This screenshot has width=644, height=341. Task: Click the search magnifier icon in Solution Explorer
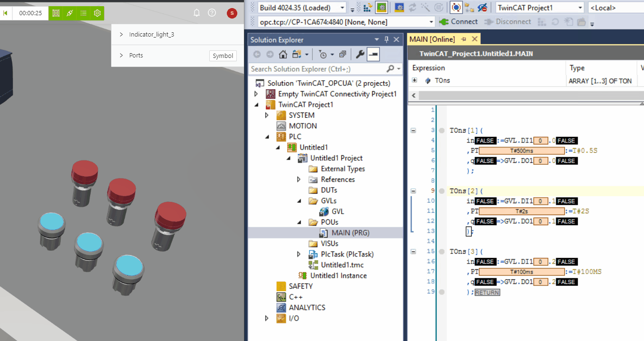click(390, 69)
